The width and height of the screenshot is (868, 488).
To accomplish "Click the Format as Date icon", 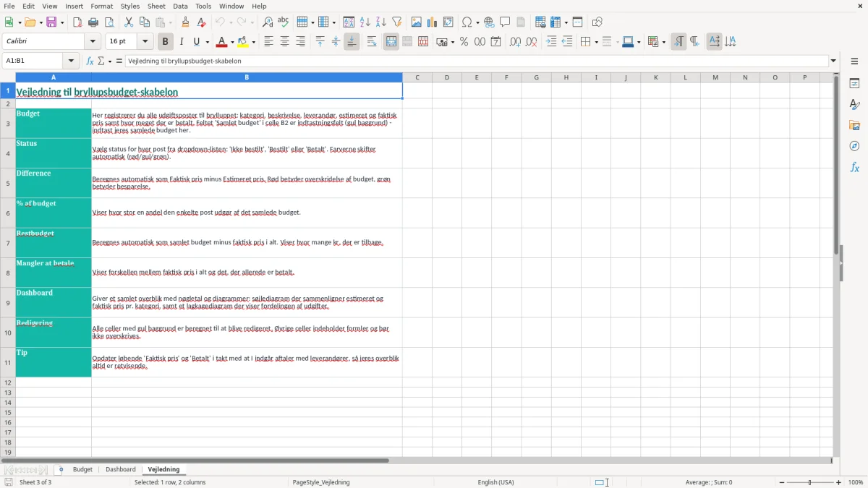I will click(x=495, y=42).
